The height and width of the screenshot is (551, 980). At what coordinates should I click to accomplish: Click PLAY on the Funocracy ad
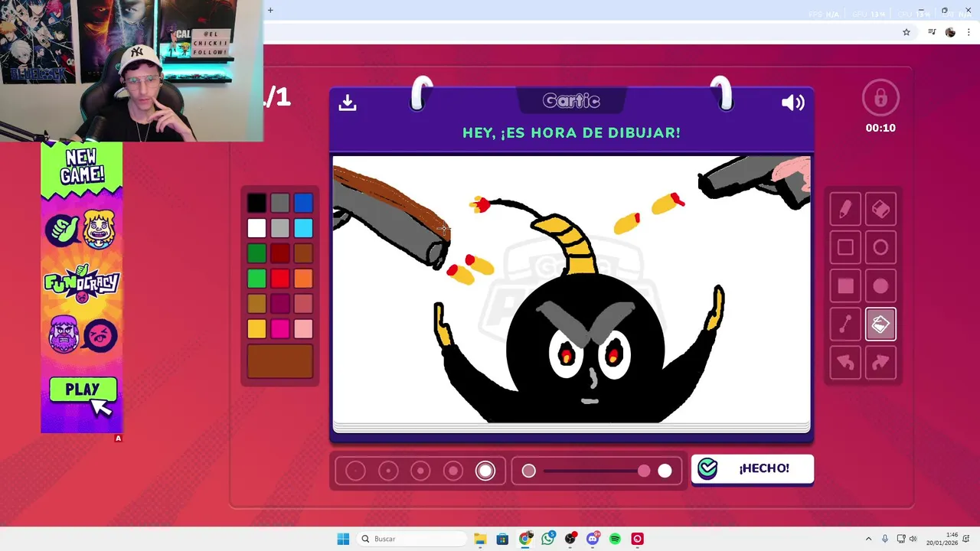pyautogui.click(x=83, y=390)
